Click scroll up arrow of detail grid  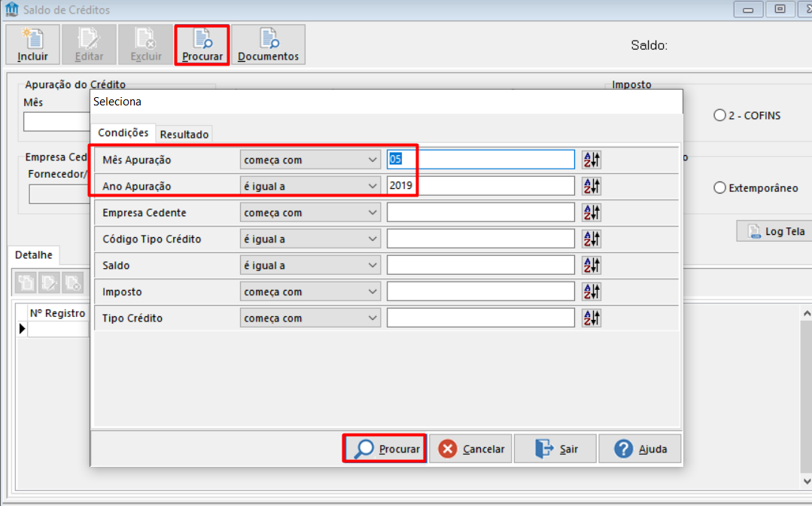[806, 313]
